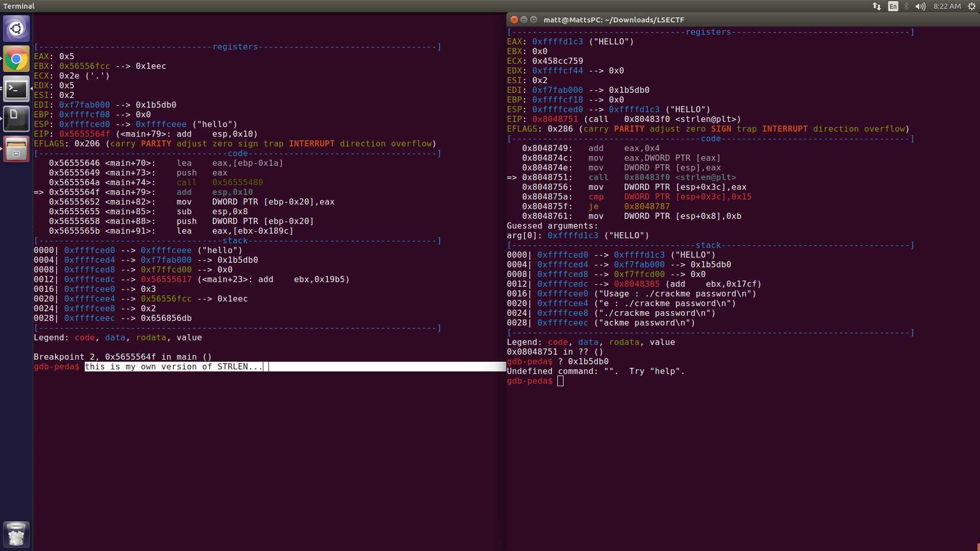Click left terminal 'stack' section header
This screenshot has width=980, height=551.
[x=235, y=241]
